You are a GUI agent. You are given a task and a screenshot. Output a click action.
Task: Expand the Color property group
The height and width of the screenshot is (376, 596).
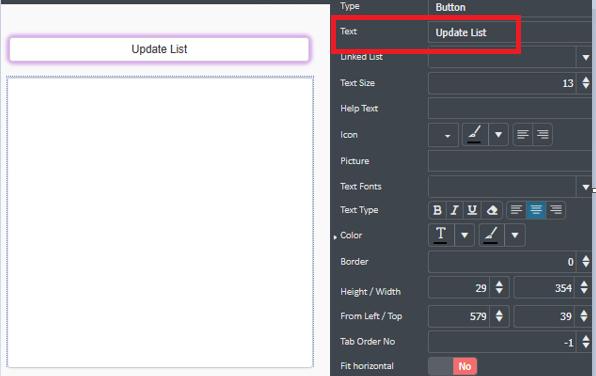[335, 237]
